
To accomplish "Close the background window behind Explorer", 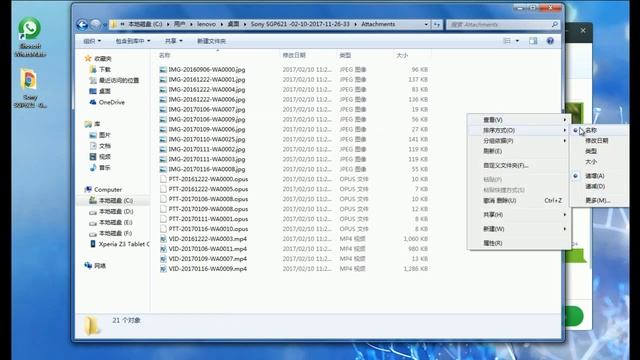I will pos(583,30).
